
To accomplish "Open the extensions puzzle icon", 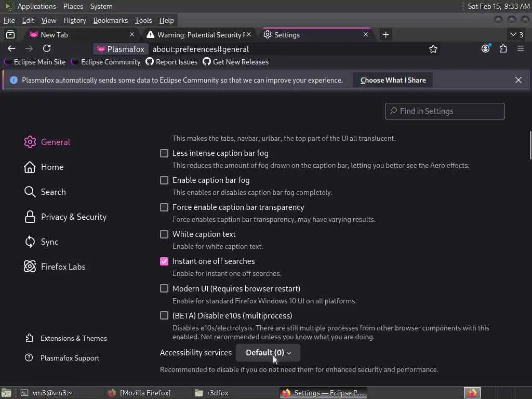I will click(x=503, y=49).
